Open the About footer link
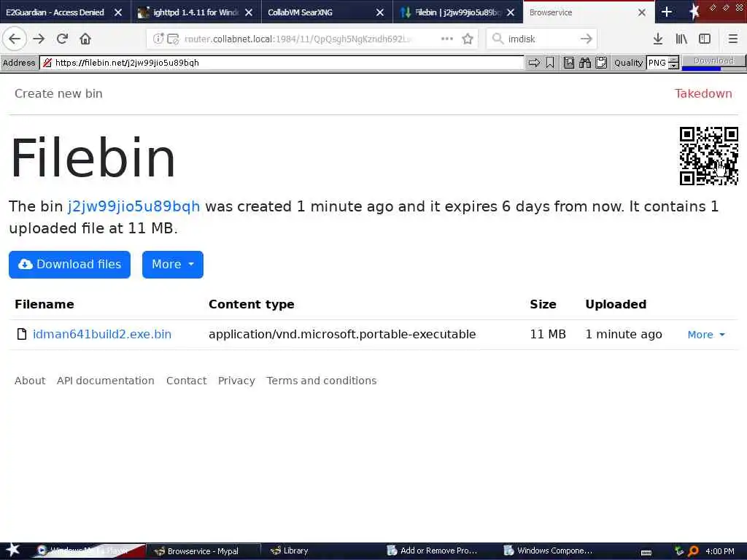The width and height of the screenshot is (747, 560). pos(30,381)
